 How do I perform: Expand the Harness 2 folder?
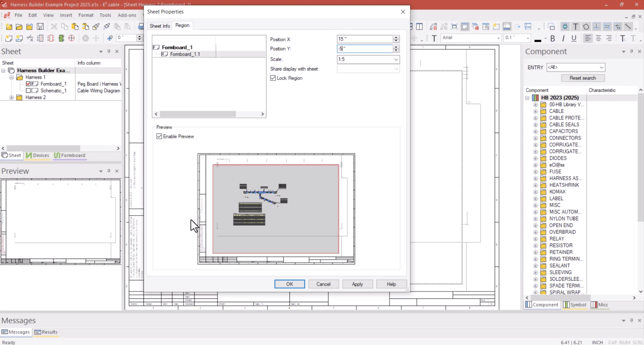point(12,97)
